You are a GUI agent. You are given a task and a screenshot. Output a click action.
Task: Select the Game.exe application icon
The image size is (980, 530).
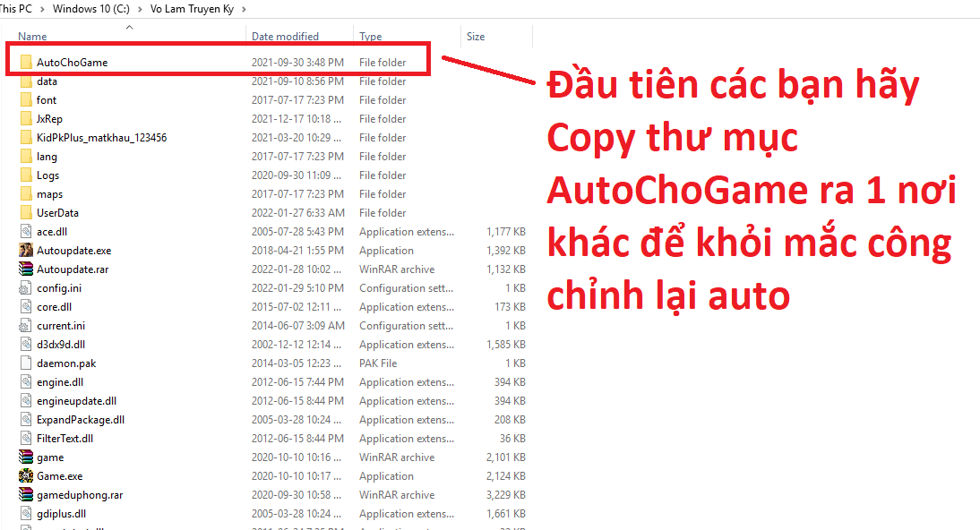pos(26,476)
